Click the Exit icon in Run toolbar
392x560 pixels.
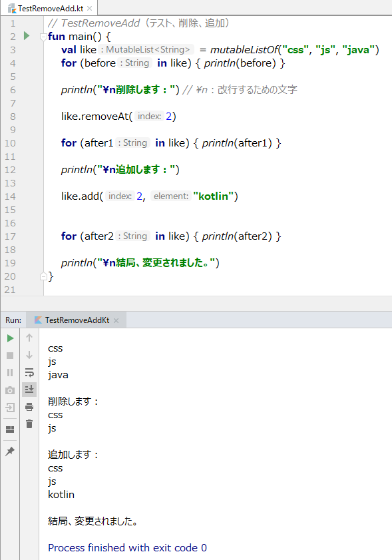(x=11, y=408)
